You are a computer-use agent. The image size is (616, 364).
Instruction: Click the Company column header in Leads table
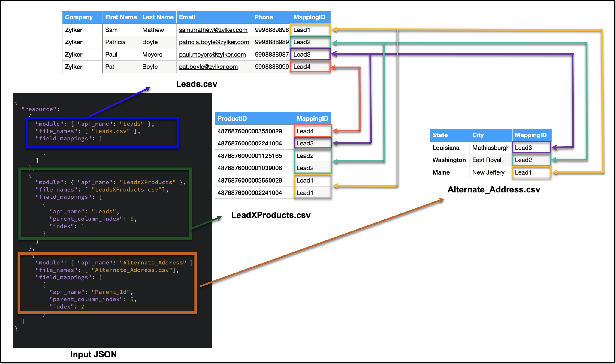coord(79,17)
